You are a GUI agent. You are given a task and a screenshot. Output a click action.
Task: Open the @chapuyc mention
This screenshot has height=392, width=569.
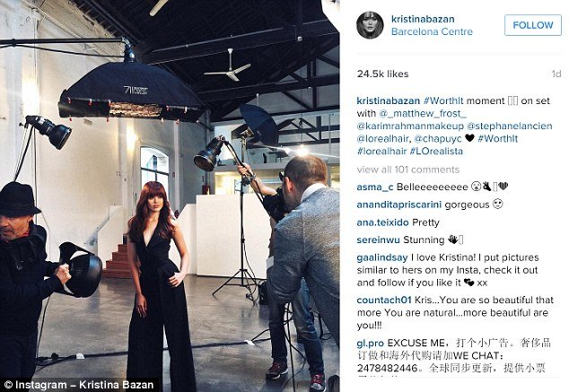tap(438, 139)
